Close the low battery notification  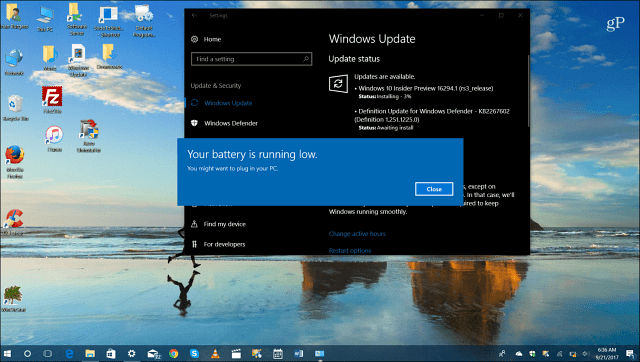434,189
